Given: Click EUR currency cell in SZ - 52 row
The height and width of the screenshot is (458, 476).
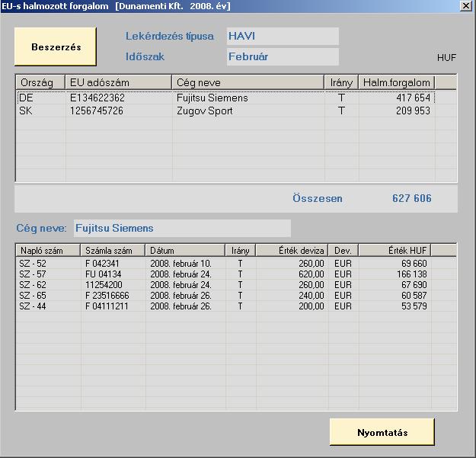Looking at the screenshot, I should click(x=343, y=264).
